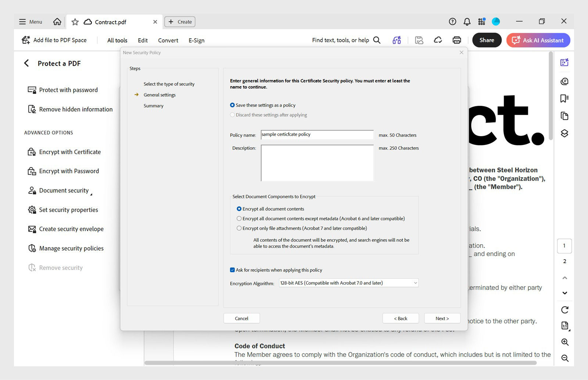The width and height of the screenshot is (588, 380).
Task: Choose Create security envelope
Action: tap(66, 229)
